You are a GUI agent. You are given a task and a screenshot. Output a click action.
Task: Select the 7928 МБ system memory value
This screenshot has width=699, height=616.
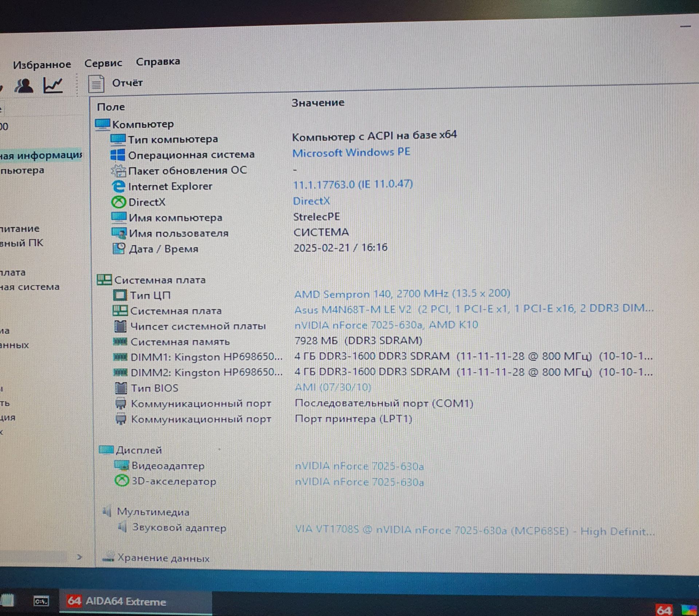point(358,341)
